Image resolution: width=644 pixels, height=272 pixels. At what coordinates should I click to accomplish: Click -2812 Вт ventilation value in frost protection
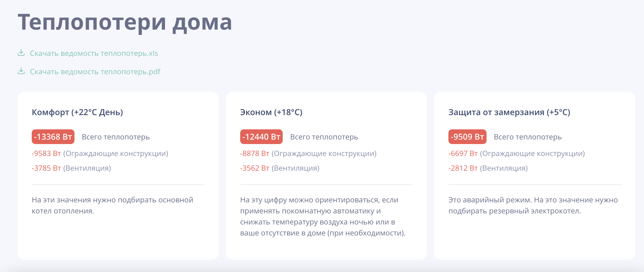(x=463, y=168)
